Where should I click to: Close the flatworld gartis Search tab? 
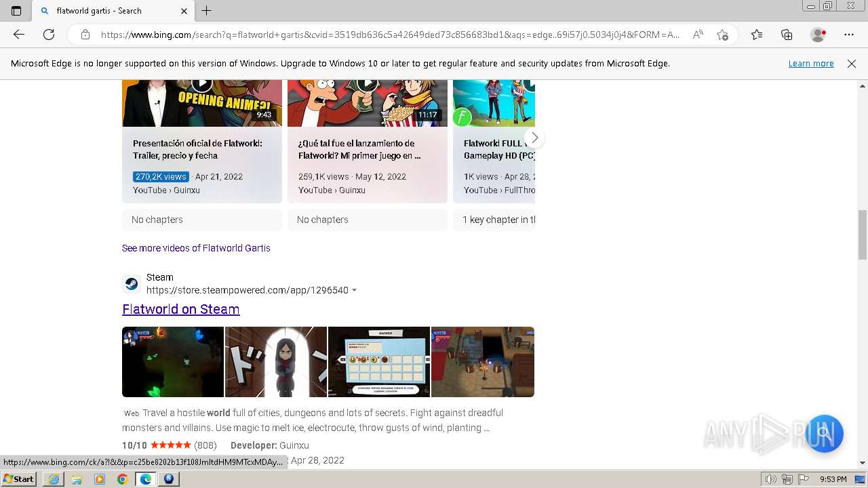(x=184, y=11)
